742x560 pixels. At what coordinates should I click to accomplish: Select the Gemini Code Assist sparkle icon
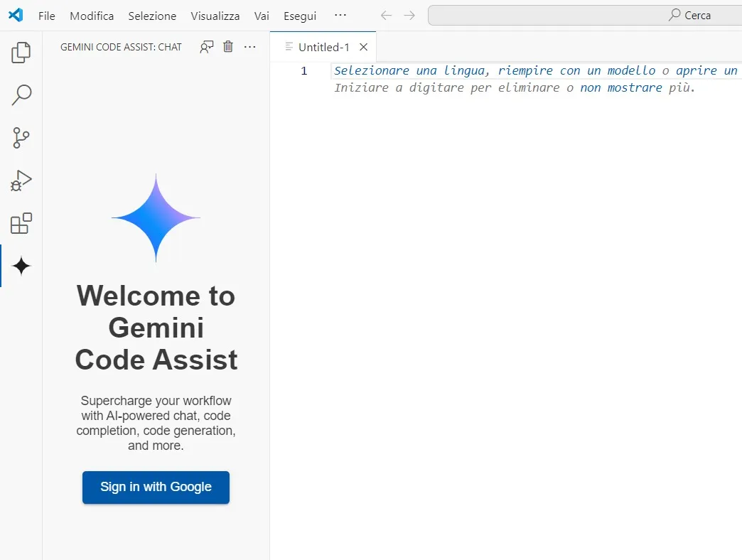tap(21, 265)
